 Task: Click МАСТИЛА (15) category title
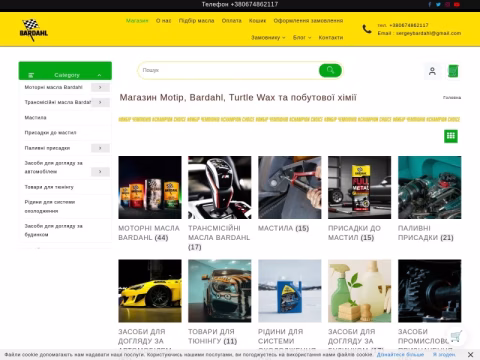(283, 228)
